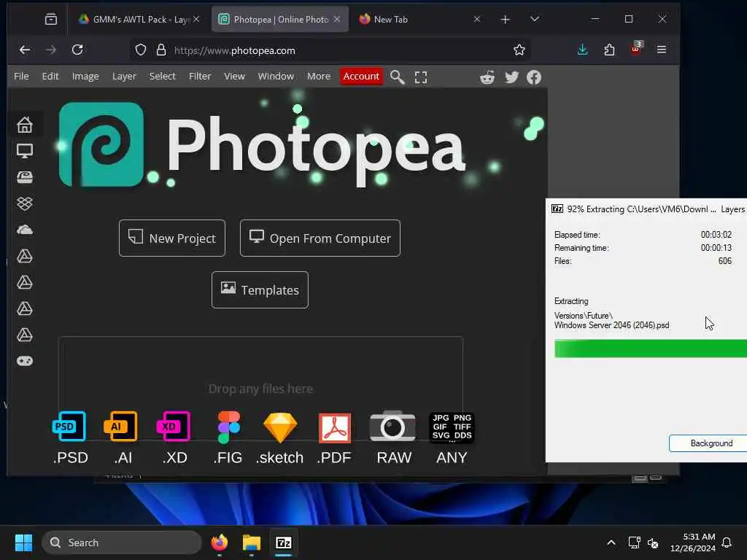Open the last Google Drive sidebar icon

click(25, 335)
